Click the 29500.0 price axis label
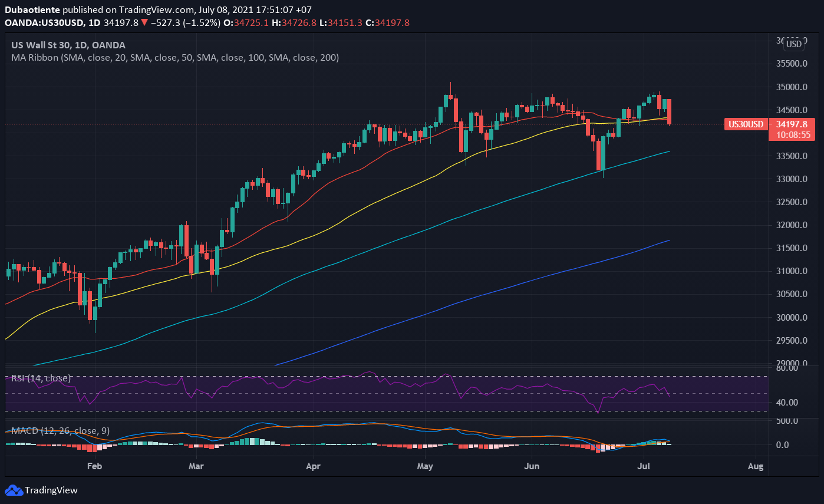This screenshot has height=504, width=824. pos(793,341)
